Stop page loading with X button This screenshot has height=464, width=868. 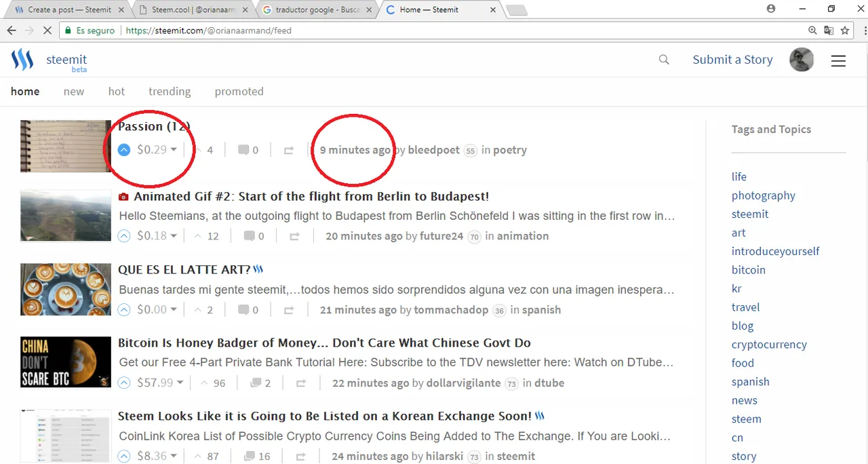pyautogui.click(x=47, y=31)
